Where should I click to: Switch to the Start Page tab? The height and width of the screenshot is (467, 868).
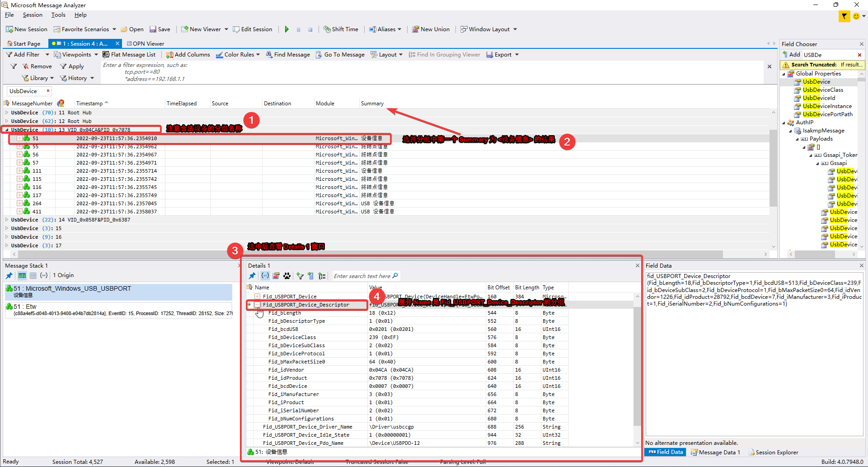click(x=24, y=44)
